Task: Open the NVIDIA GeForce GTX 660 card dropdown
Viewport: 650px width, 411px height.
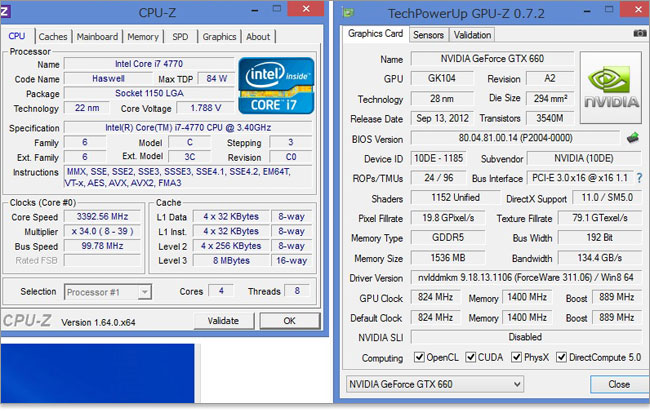Action: [435, 384]
